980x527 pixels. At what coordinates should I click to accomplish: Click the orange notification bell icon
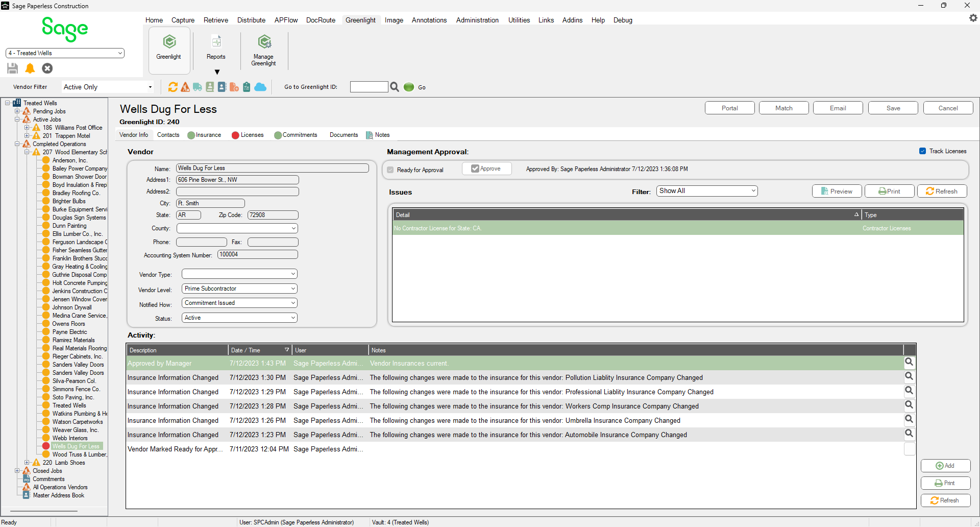click(x=30, y=68)
